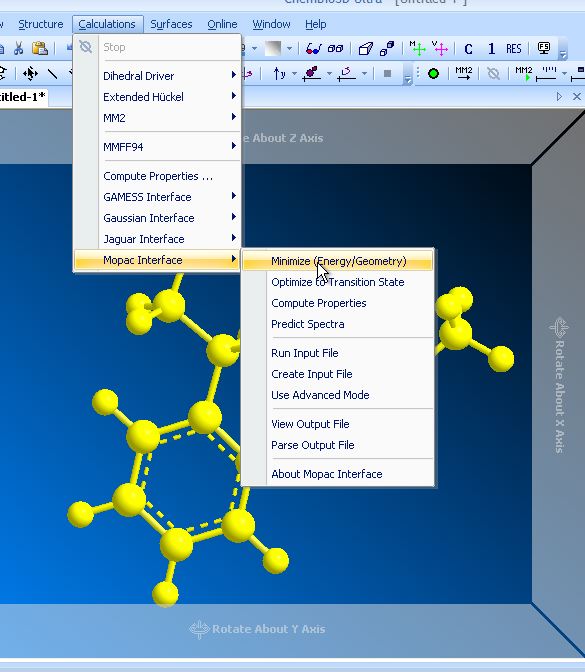Click the Cut scissors icon
Image resolution: width=585 pixels, height=672 pixels.
point(18,48)
